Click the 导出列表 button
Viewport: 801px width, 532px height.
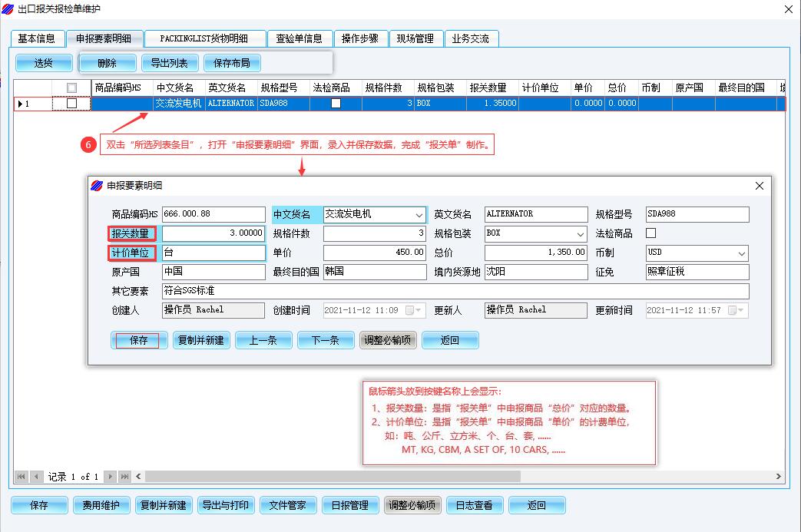pyautogui.click(x=170, y=63)
